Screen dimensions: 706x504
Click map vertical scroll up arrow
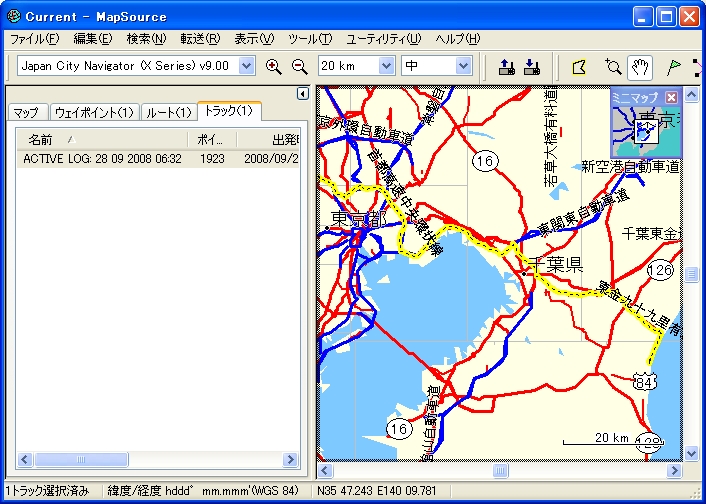pyautogui.click(x=692, y=94)
